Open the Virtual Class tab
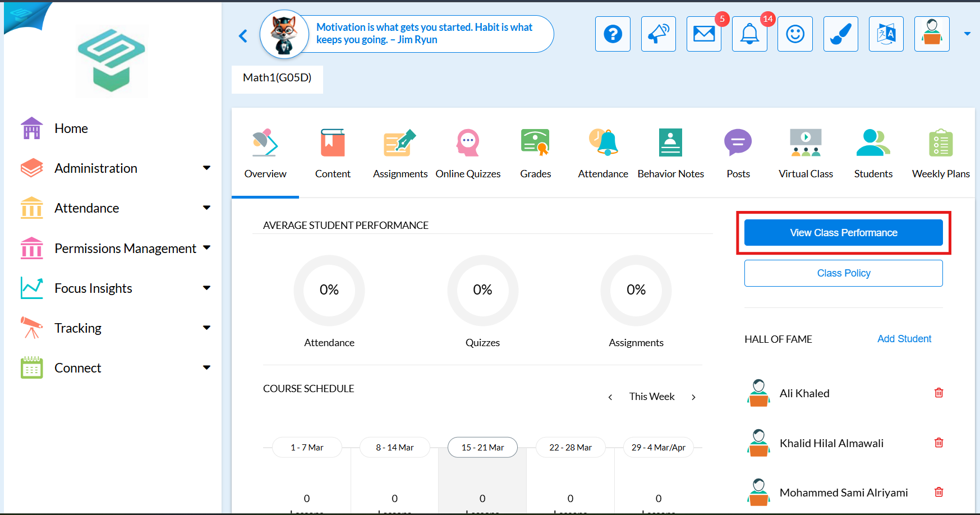The image size is (980, 515). click(806, 154)
